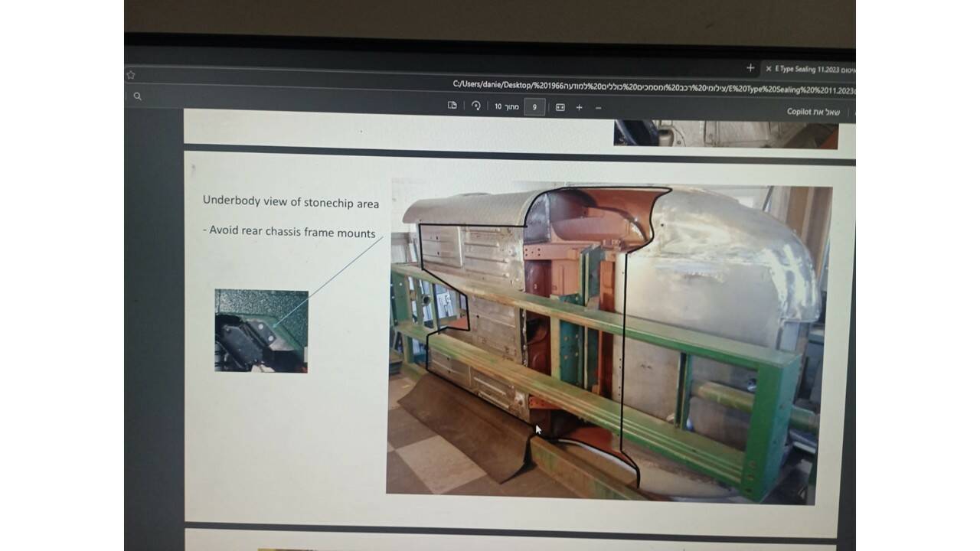The height and width of the screenshot is (551, 980).
Task: Zoom out with the minus icon
Action: click(598, 107)
